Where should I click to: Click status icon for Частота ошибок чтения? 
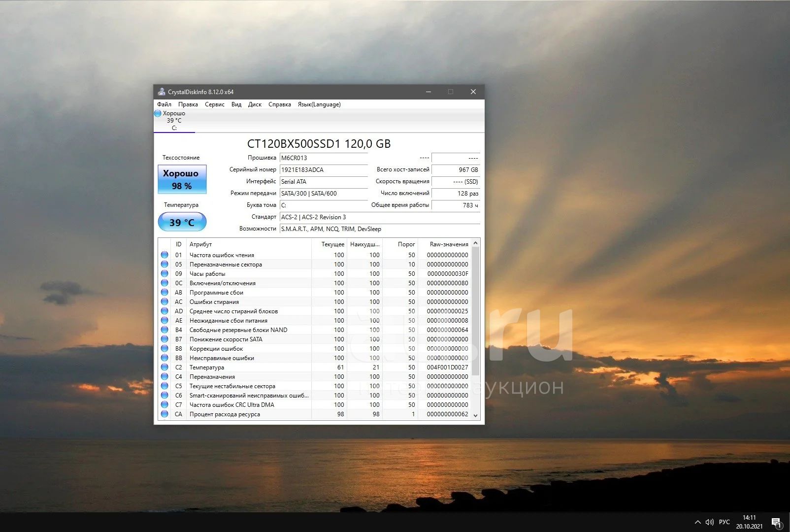(x=165, y=255)
